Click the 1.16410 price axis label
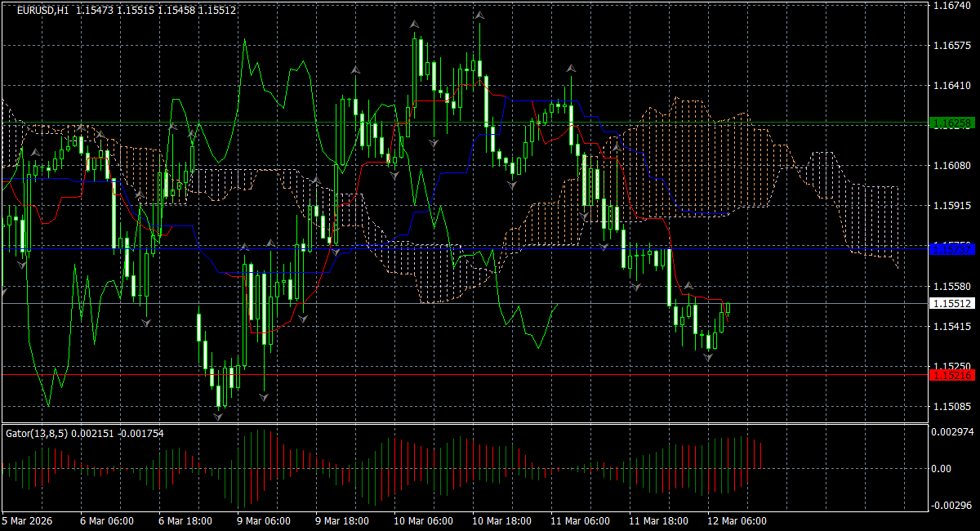980x531 pixels. 951,86
